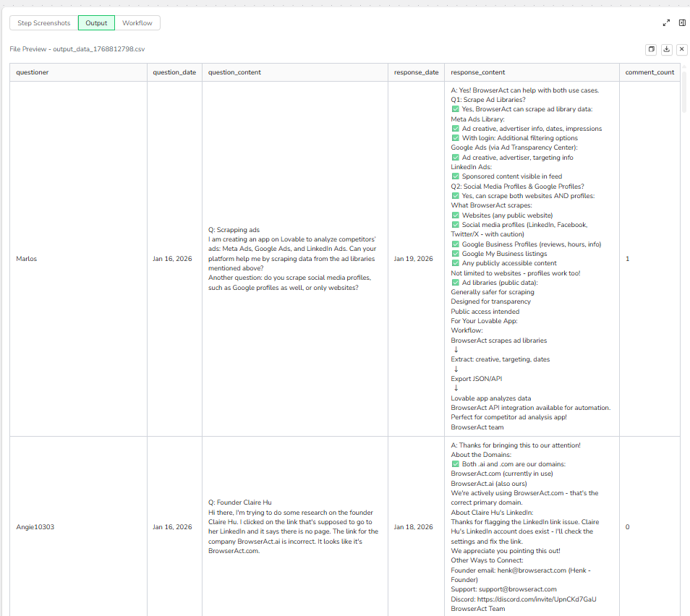Image resolution: width=690 pixels, height=616 pixels.
Task: Select the Output tab
Action: 96,23
